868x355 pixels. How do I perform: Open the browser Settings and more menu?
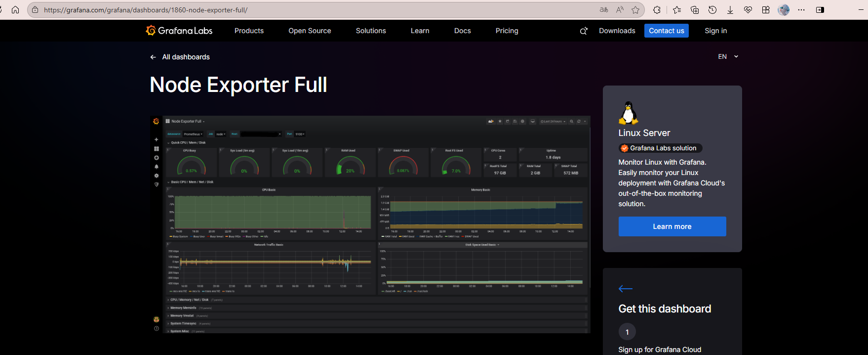pos(801,10)
